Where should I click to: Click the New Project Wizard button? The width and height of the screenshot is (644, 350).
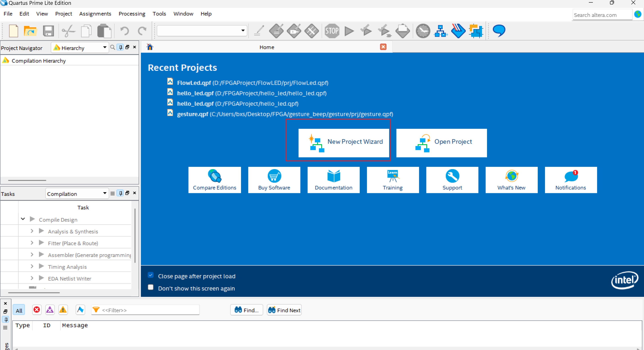tap(344, 143)
